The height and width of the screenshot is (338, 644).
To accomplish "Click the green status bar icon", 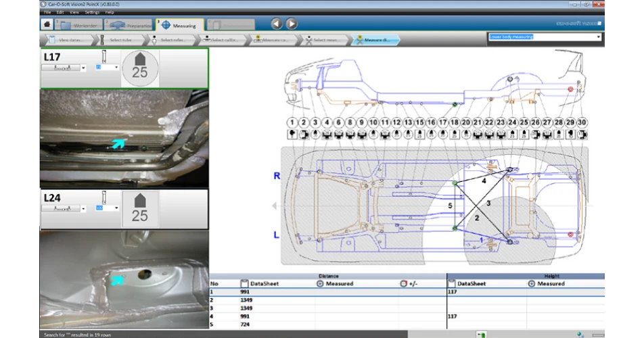I will [x=481, y=335].
